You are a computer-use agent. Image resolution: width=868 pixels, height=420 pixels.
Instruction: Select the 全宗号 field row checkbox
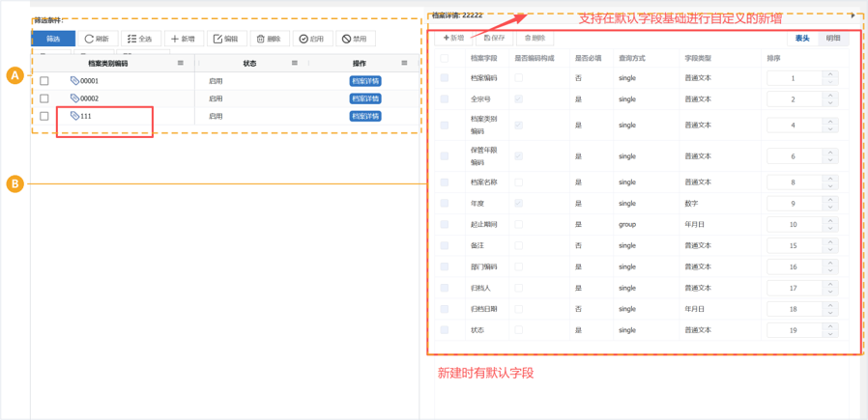click(444, 99)
